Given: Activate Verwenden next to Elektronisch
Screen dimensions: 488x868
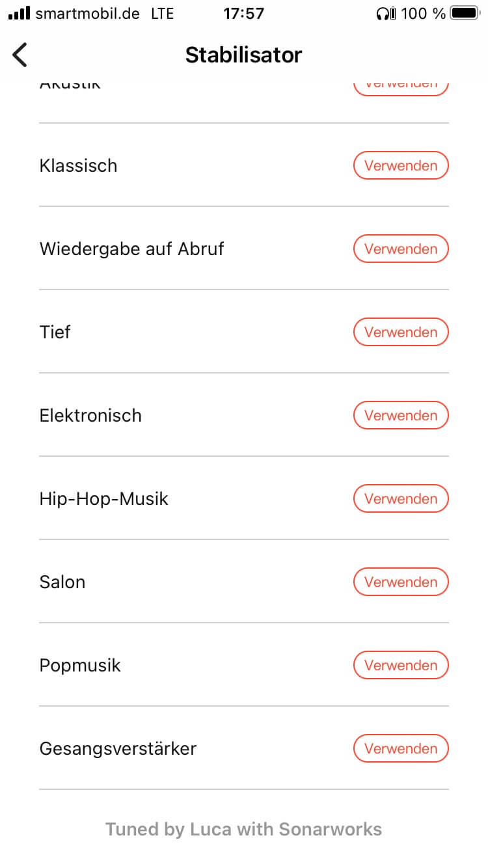Looking at the screenshot, I should [401, 416].
